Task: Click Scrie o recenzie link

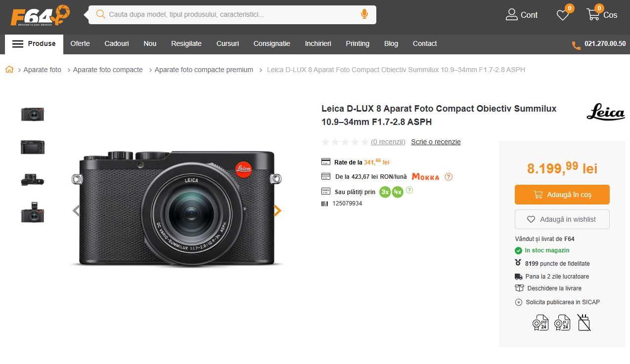Action: 436,142
